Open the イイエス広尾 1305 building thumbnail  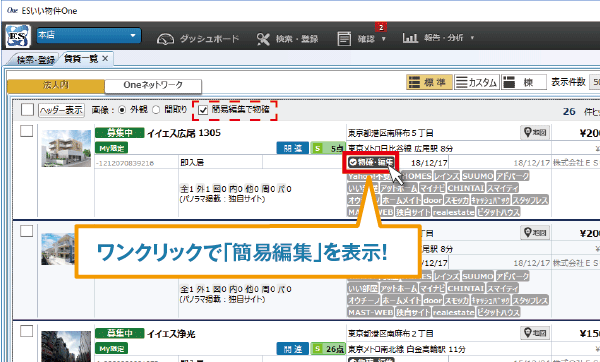point(66,148)
